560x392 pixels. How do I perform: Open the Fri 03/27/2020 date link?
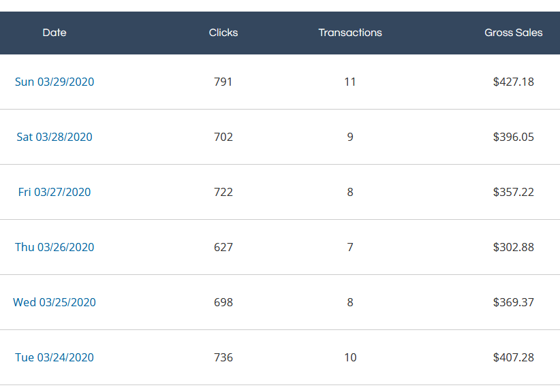[x=55, y=192]
